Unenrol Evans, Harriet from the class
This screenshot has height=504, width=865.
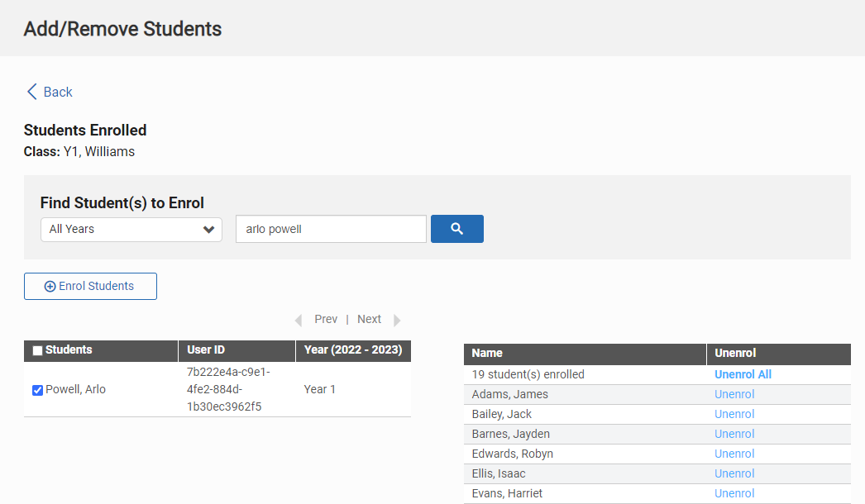(x=734, y=493)
